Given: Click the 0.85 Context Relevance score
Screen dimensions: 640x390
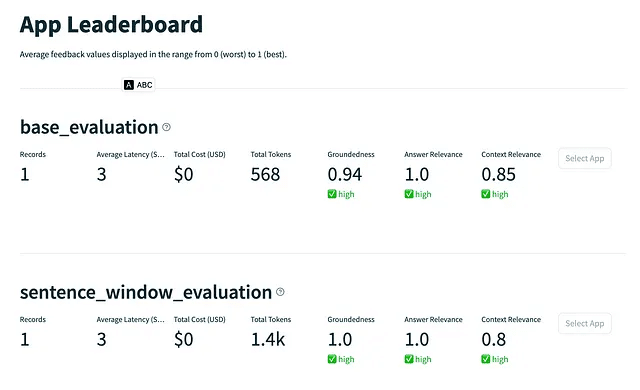Looking at the screenshot, I should 498,175.
